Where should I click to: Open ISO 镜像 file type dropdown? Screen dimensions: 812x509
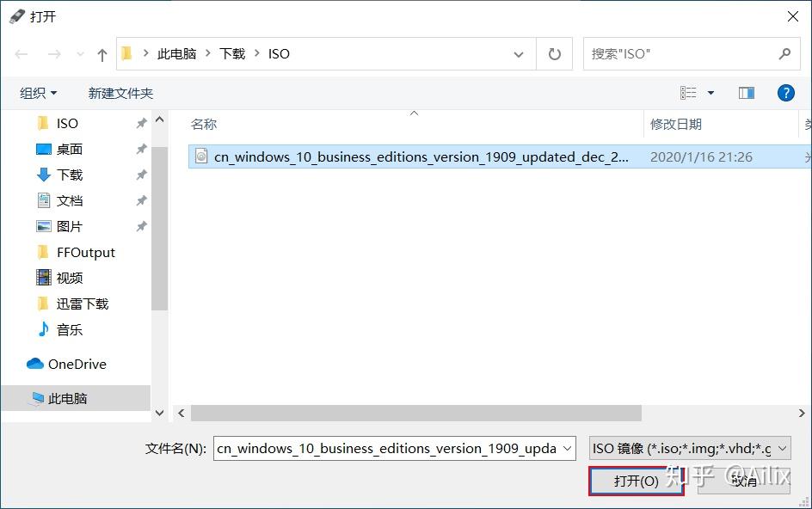point(690,449)
